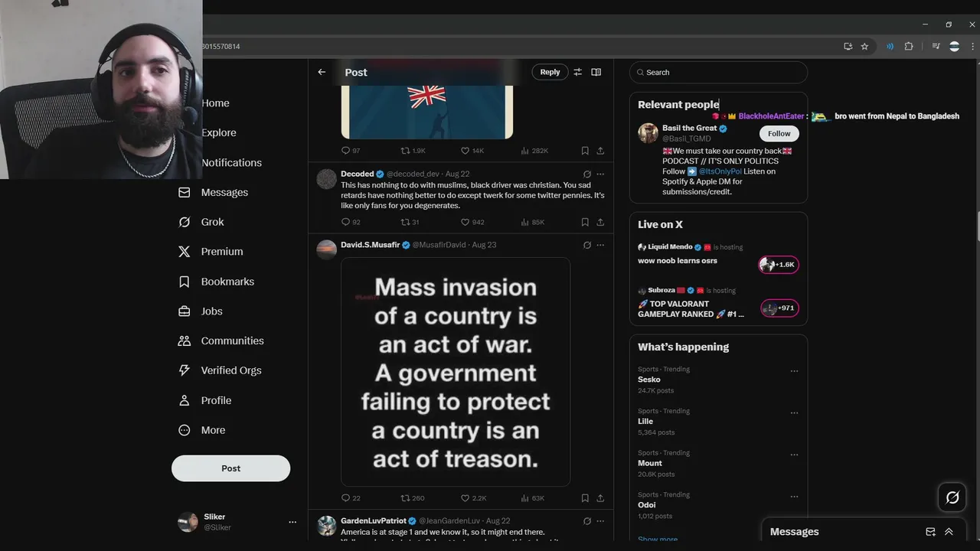Share the Decoded post
This screenshot has height=551, width=980.
pos(600,222)
